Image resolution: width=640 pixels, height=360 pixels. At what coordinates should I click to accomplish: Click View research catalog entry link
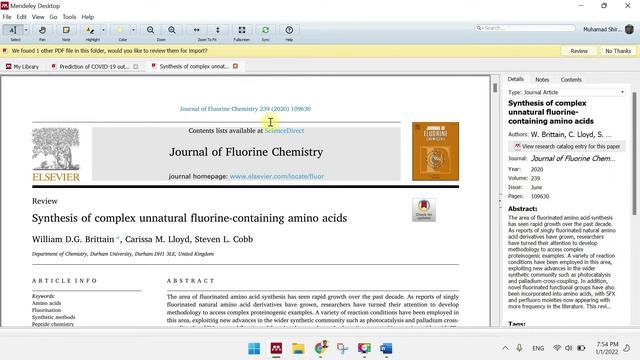point(567,146)
